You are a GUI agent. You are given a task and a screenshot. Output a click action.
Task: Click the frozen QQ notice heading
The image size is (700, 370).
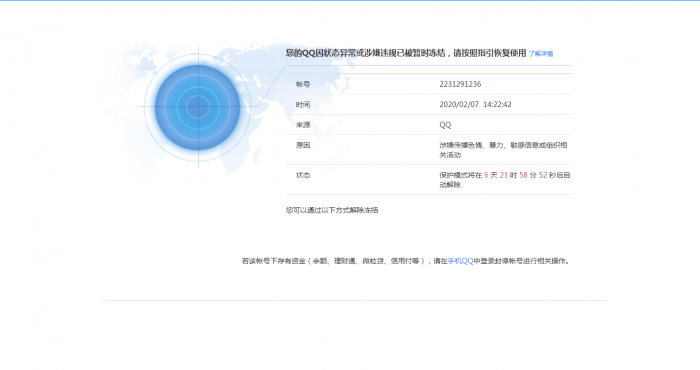(x=406, y=53)
